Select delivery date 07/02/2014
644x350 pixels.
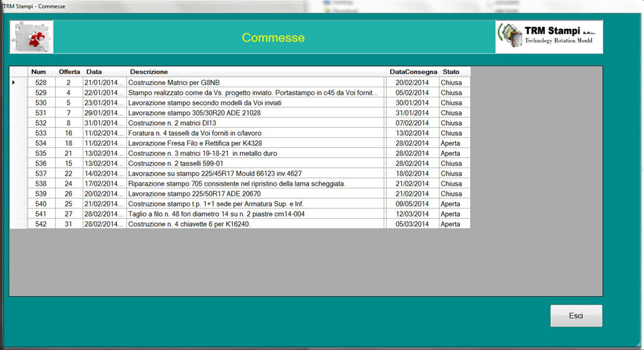tap(413, 123)
